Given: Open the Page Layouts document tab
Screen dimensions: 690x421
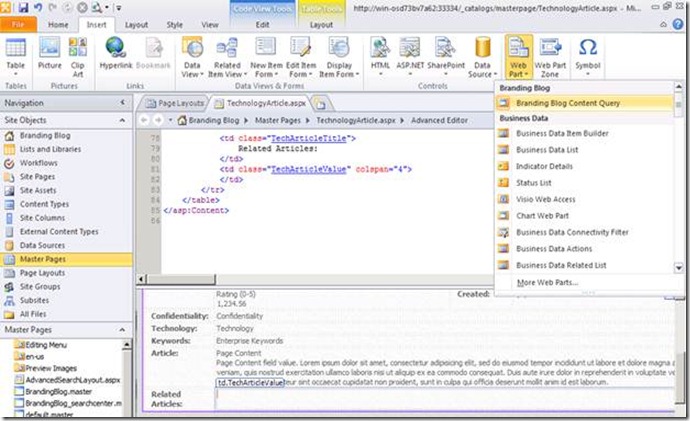Looking at the screenshot, I should click(x=180, y=103).
